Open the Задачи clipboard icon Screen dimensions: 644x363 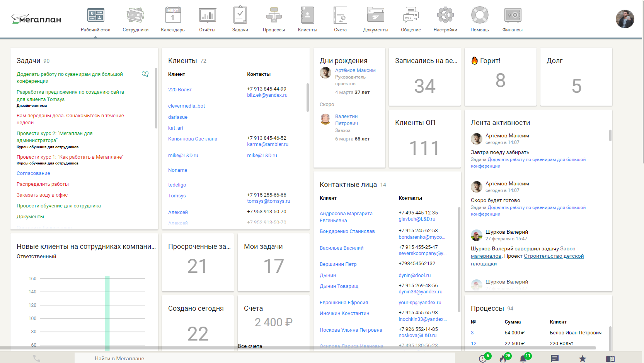[240, 15]
